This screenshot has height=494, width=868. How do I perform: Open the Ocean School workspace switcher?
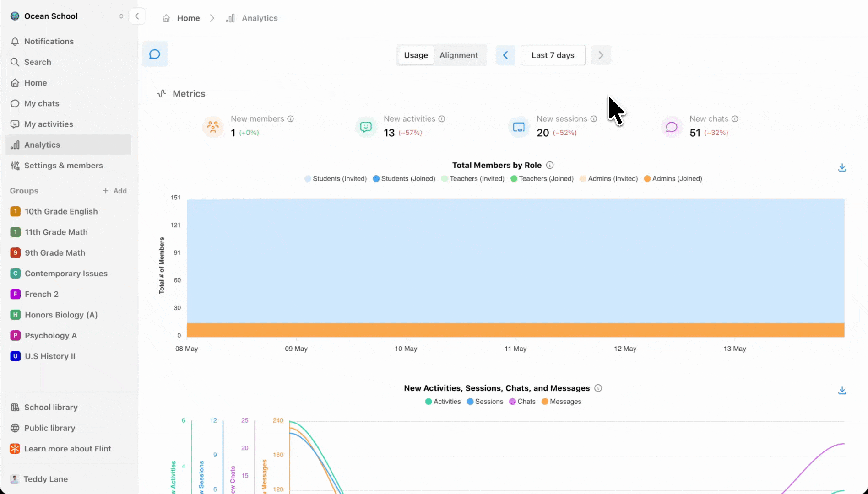pyautogui.click(x=67, y=16)
